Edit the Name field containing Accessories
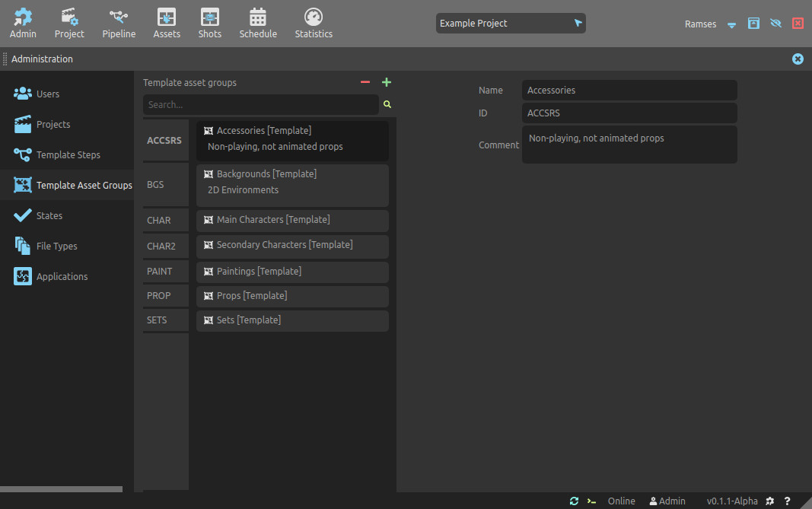 coord(629,90)
